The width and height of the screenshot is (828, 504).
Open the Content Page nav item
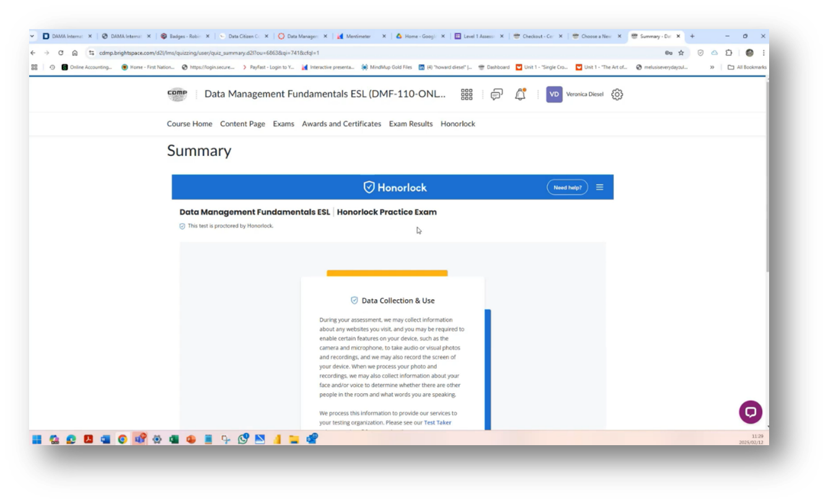click(242, 124)
